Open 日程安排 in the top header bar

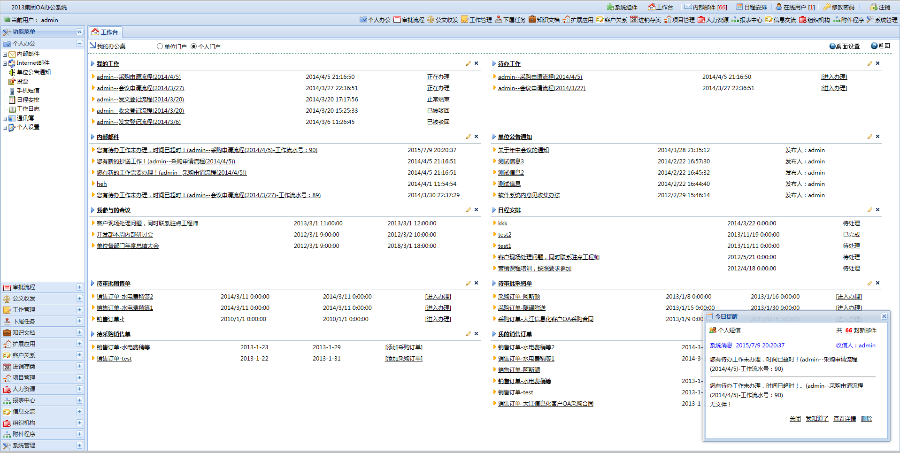[x=750, y=7]
